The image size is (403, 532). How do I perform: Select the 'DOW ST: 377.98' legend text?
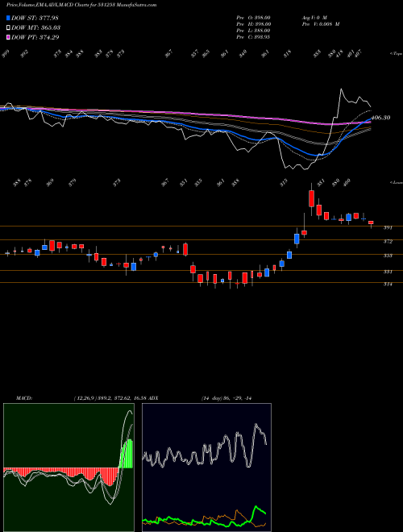tap(35, 18)
